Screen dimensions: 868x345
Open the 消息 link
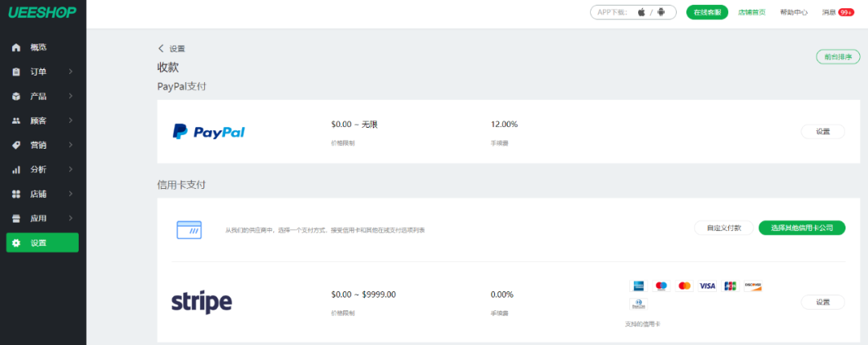[829, 12]
